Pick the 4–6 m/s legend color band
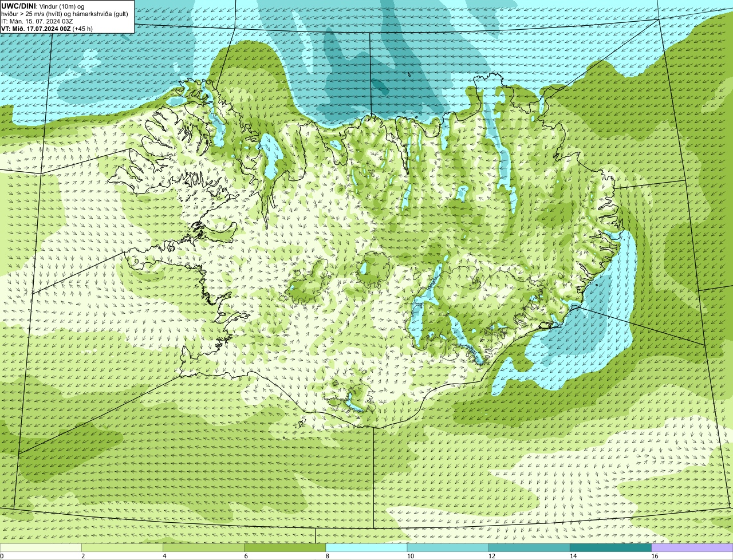Viewport: 733px width, 560px height. tap(204, 547)
